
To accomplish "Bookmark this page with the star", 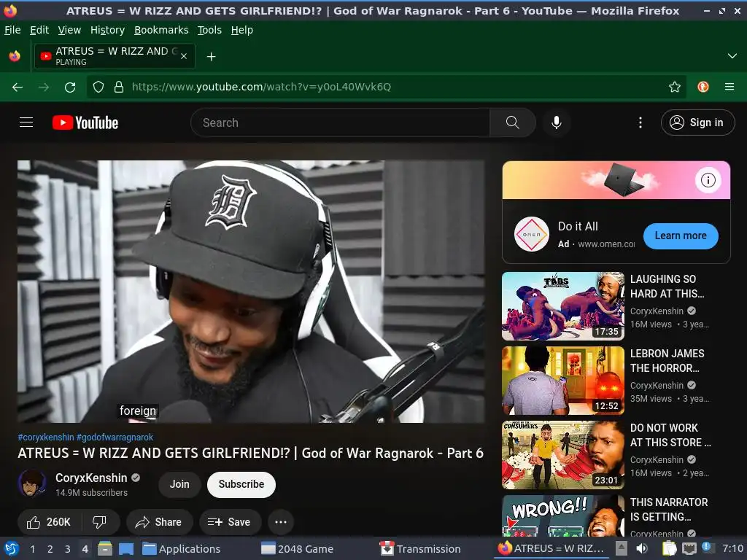I will (675, 87).
